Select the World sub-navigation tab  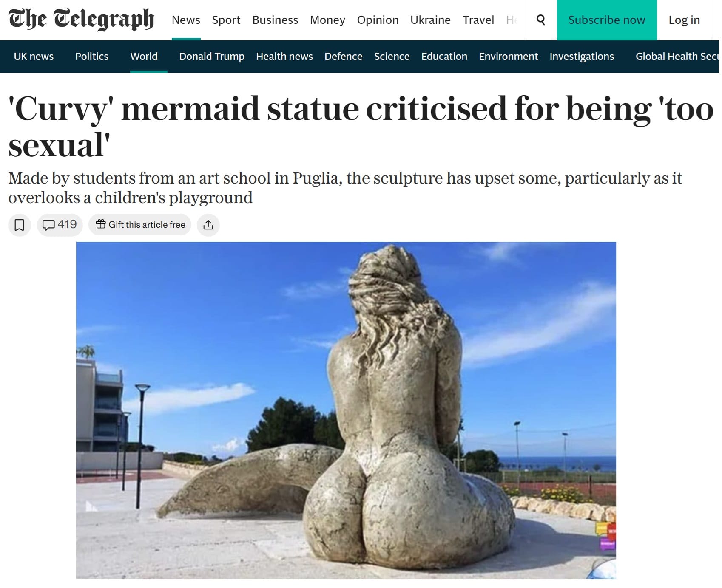point(144,57)
